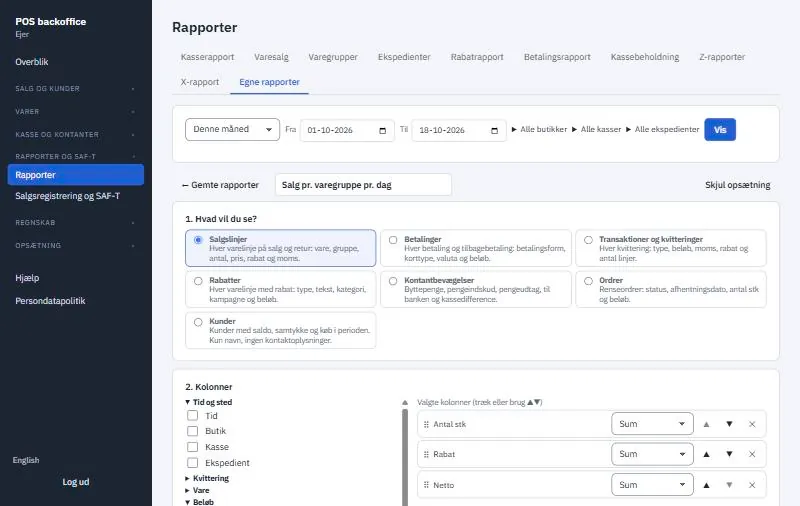Viewport: 800px width, 506px height.
Task: Open calendar picker for Fra date
Action: [383, 131]
